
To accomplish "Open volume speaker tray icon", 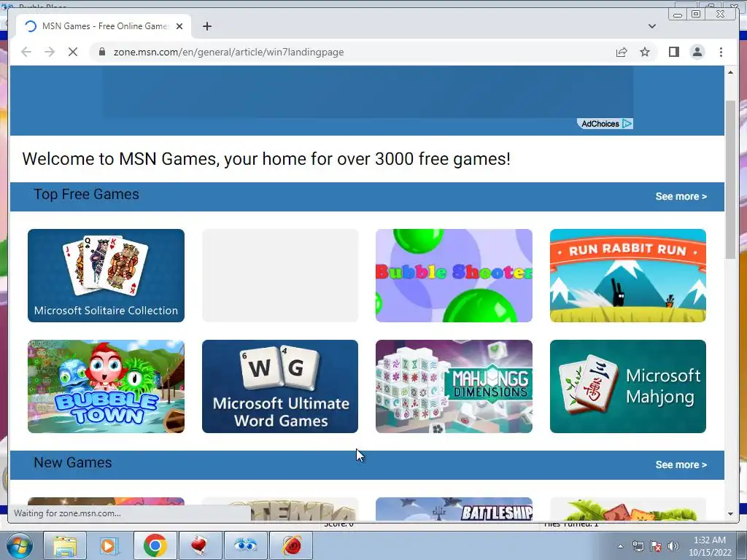I will click(x=673, y=546).
